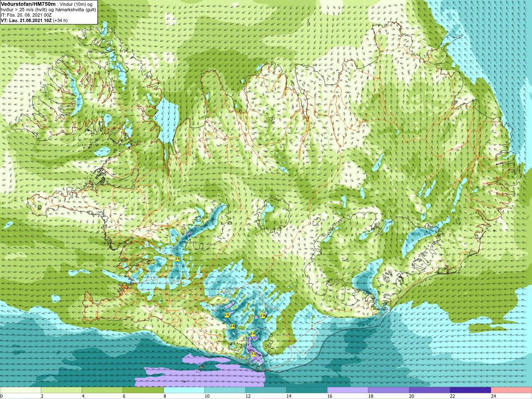Viewport: 532px width, 399px height.
Task: Select the medium purple 18–20 m/s legend swatch
Action: [389, 390]
